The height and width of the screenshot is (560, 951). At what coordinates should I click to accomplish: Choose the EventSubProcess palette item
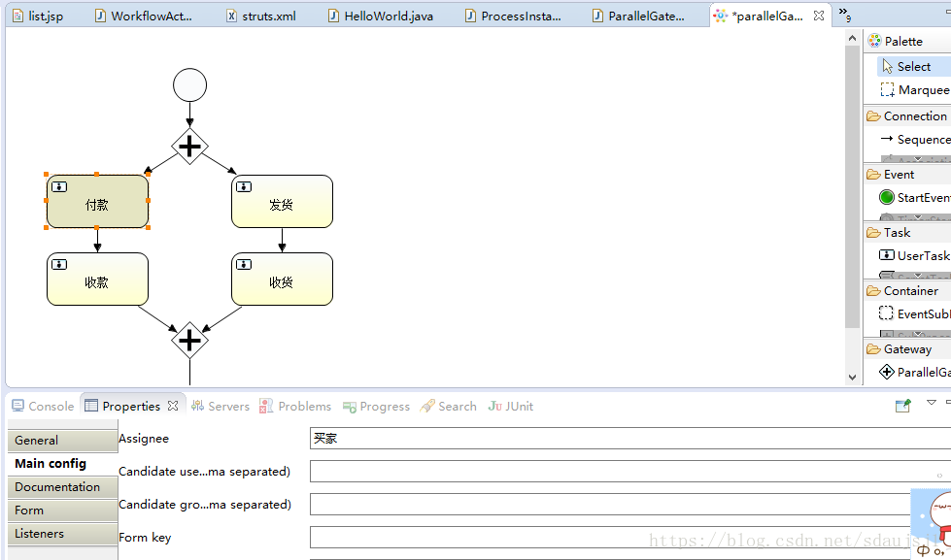tap(915, 313)
